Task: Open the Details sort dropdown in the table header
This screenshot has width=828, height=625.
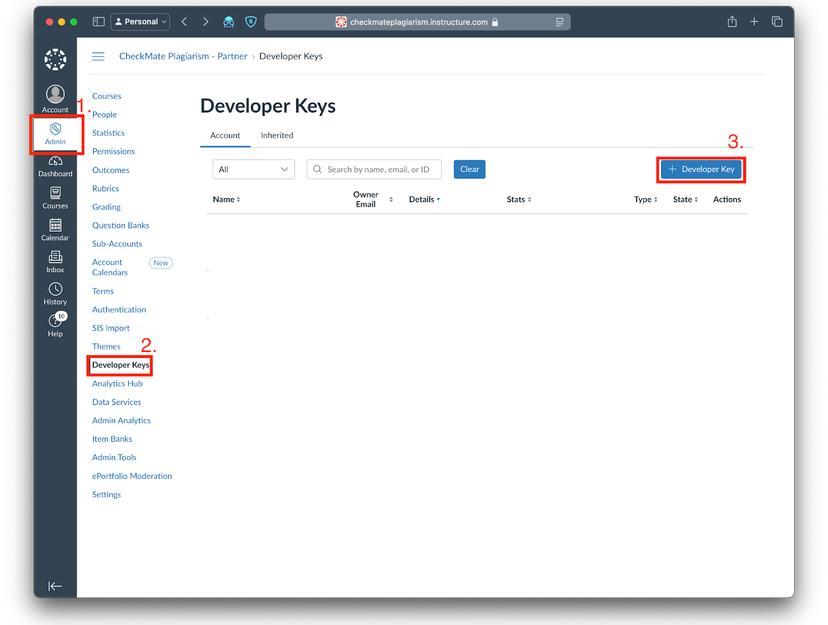Action: 424,199
